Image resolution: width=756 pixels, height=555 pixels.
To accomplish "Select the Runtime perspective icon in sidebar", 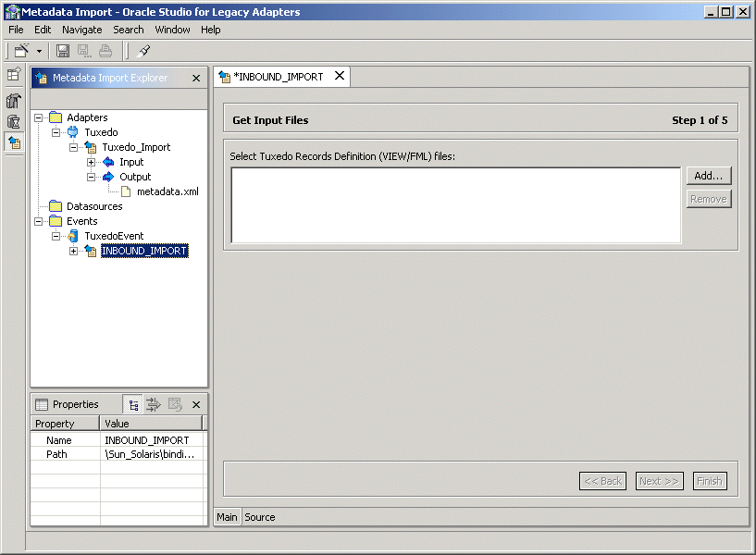I will [14, 121].
